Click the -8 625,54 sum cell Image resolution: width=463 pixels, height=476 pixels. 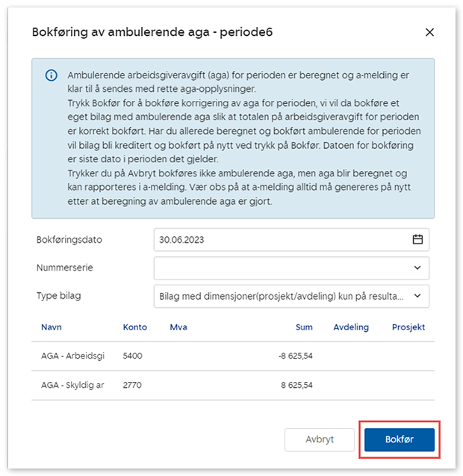click(x=295, y=356)
